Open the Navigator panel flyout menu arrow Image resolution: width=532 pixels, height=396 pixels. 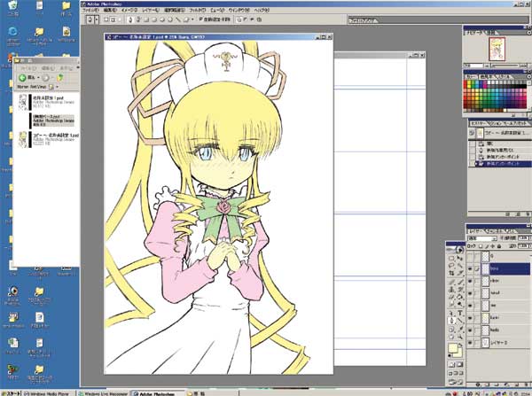tap(529, 33)
